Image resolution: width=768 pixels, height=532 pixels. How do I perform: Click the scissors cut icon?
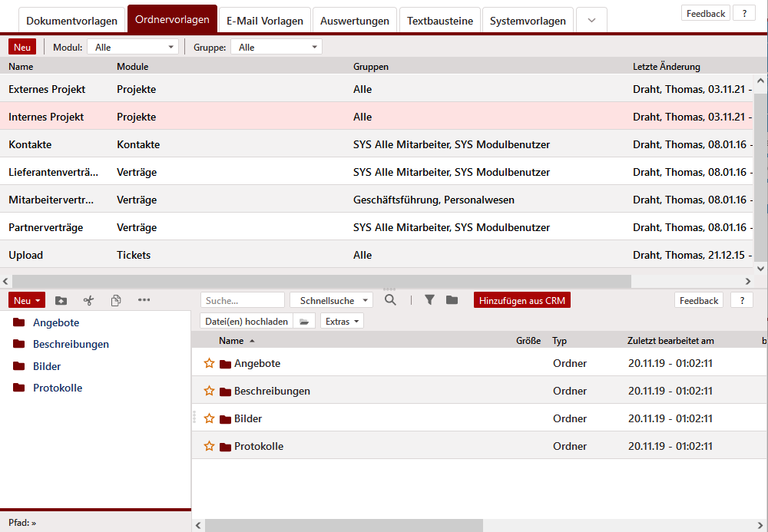pos(88,300)
